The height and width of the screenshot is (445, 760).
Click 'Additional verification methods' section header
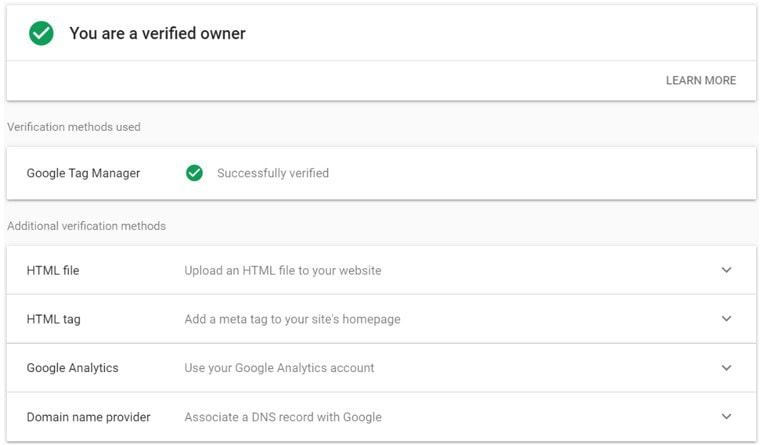[86, 226]
